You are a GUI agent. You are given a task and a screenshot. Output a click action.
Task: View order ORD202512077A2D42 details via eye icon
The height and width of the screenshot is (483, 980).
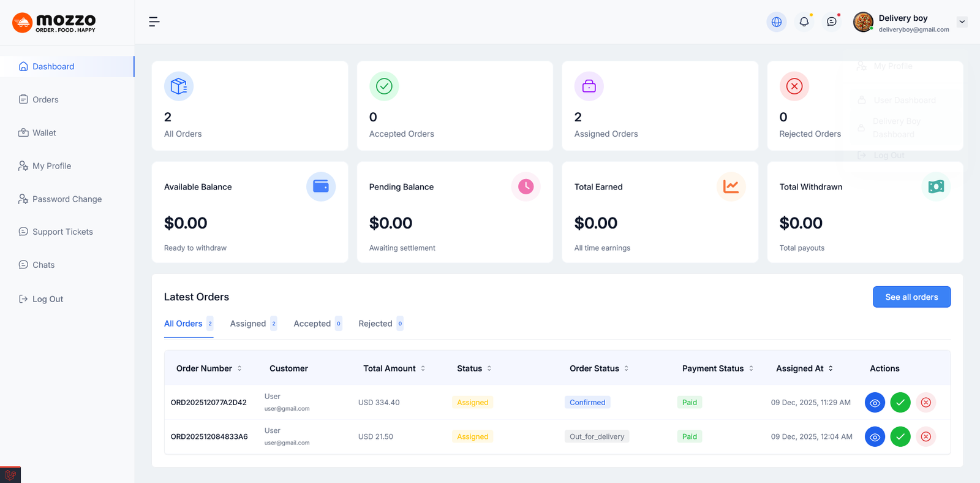coord(875,403)
